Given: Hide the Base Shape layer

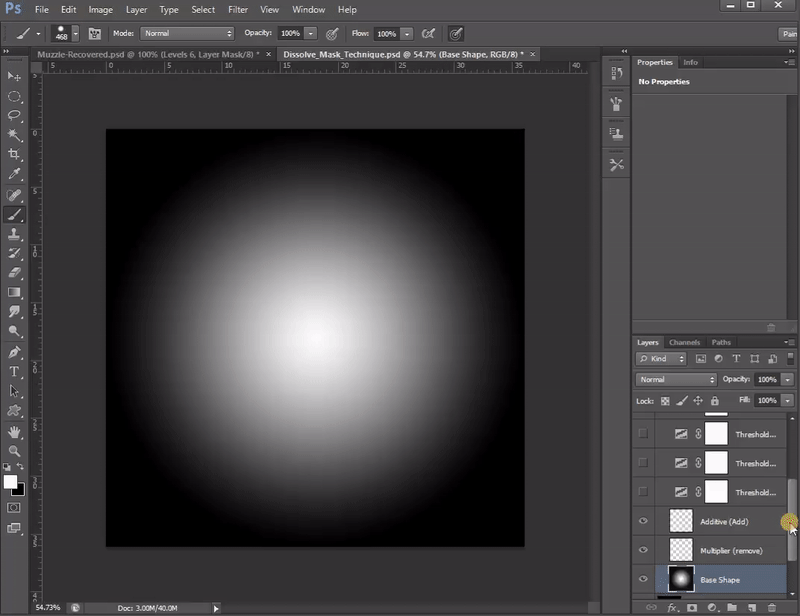Looking at the screenshot, I should (x=643, y=579).
